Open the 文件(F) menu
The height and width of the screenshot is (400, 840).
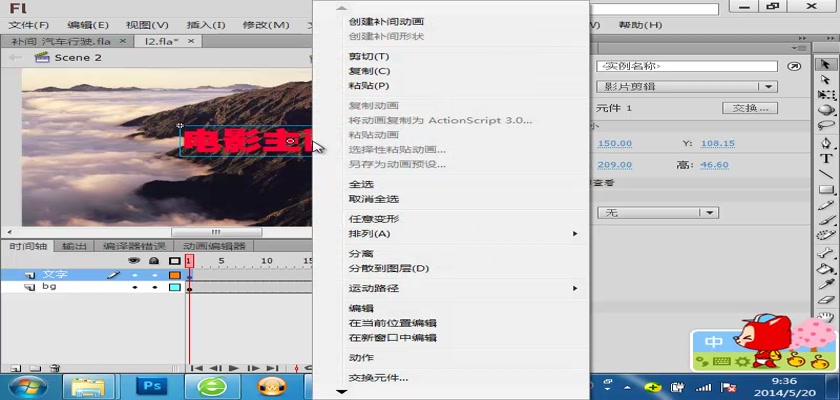29,25
